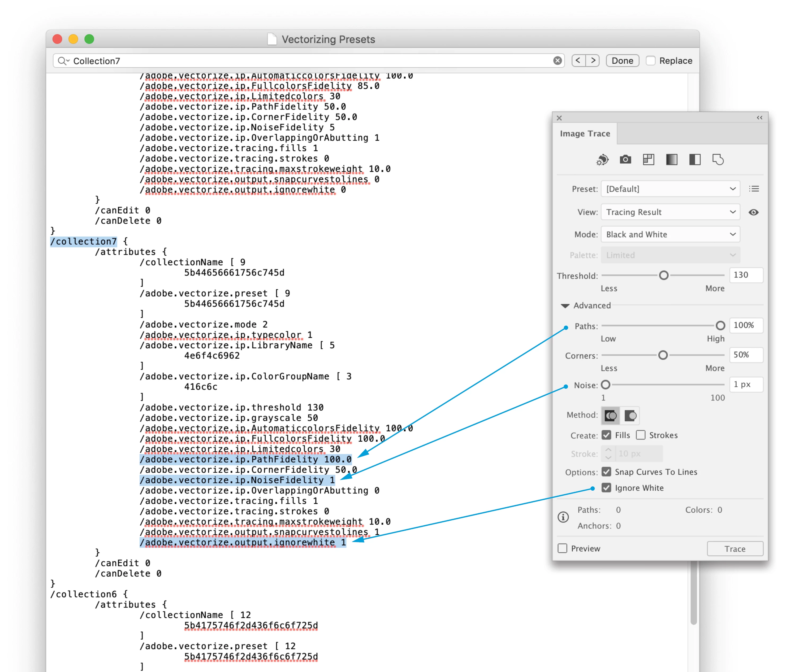Enable the Preview checkbox
Screen dimensions: 812x672
563,548
